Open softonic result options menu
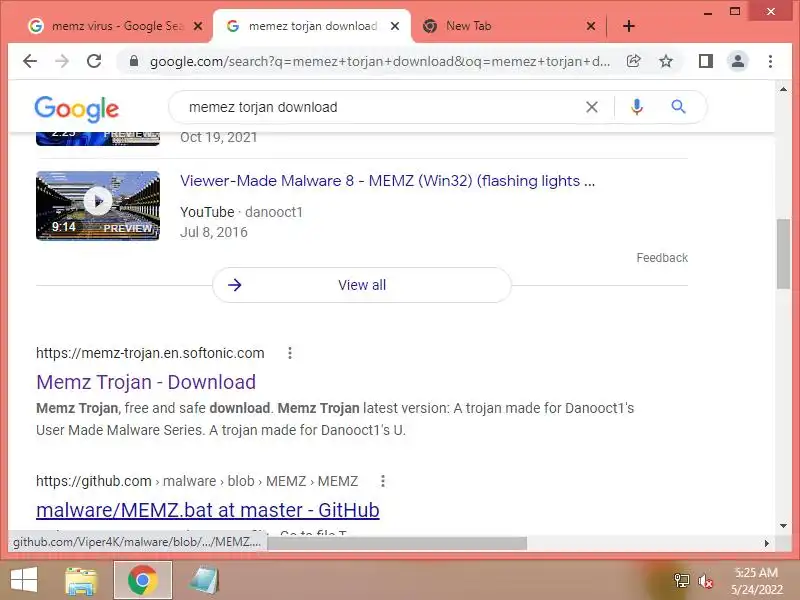The image size is (800, 600). coord(290,353)
